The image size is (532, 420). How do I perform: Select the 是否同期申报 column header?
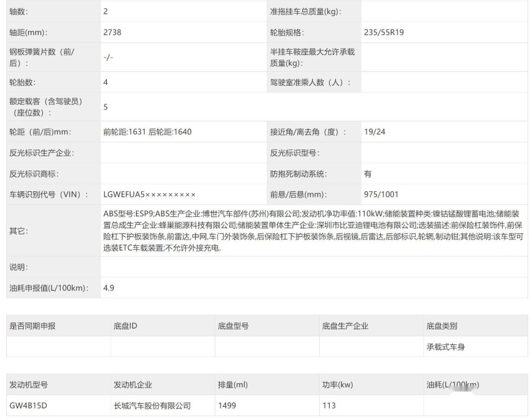32,326
